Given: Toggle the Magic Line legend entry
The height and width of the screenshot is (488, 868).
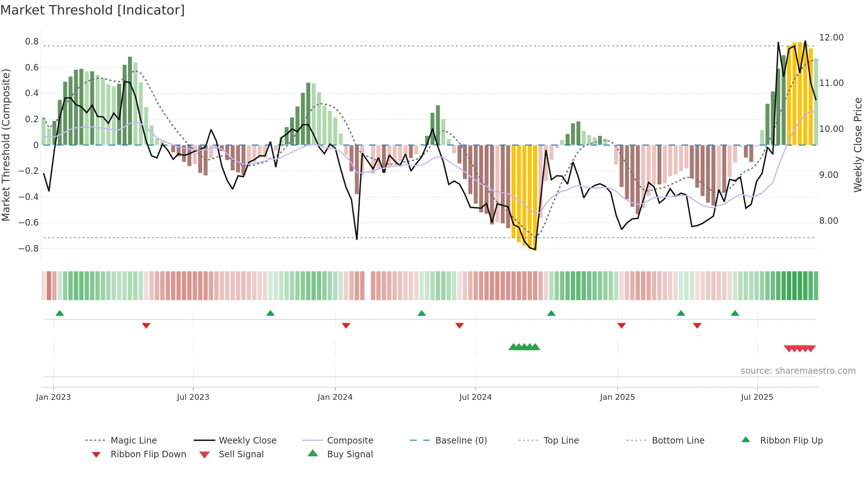Looking at the screenshot, I should pyautogui.click(x=121, y=440).
